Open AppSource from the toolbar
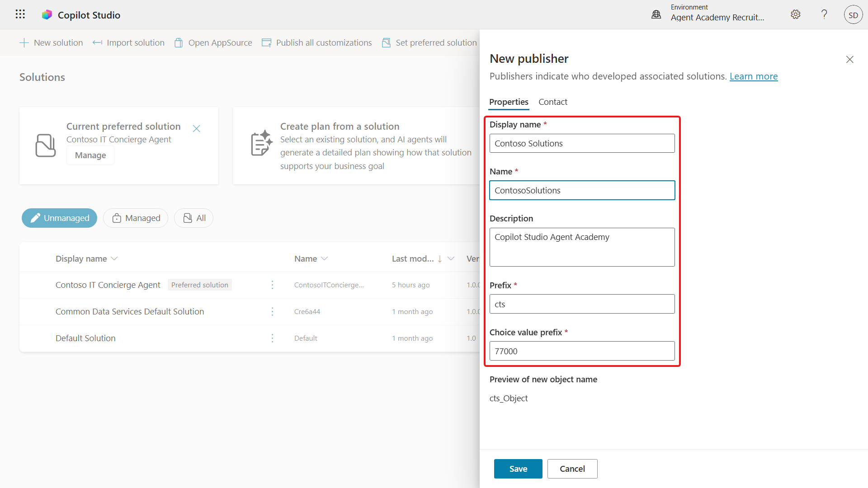The height and width of the screenshot is (488, 868). pos(213,42)
